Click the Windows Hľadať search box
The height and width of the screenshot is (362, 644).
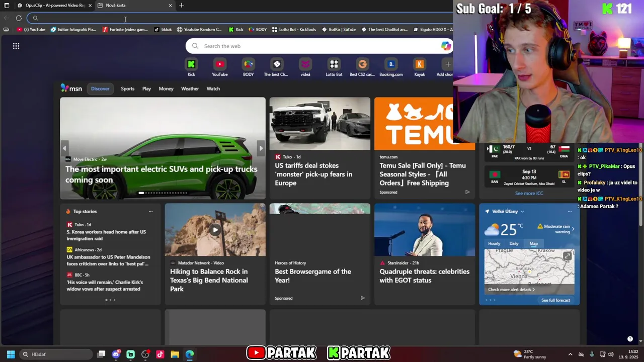[x=56, y=354]
